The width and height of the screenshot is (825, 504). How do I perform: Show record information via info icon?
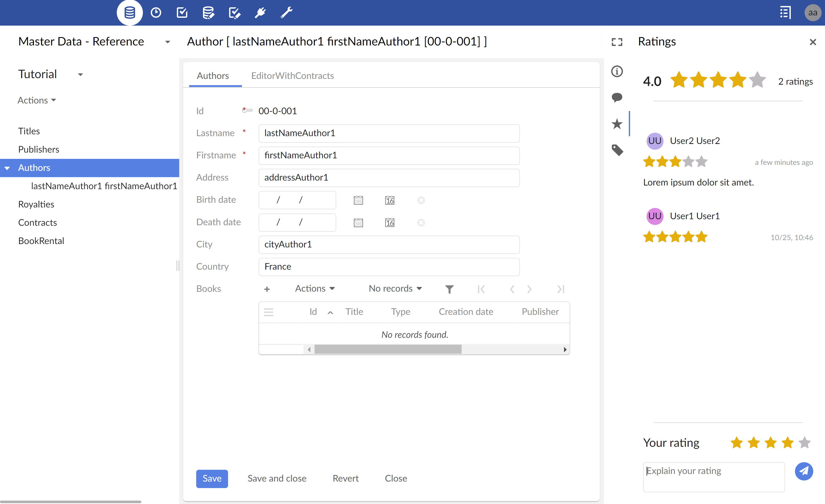[x=617, y=71]
